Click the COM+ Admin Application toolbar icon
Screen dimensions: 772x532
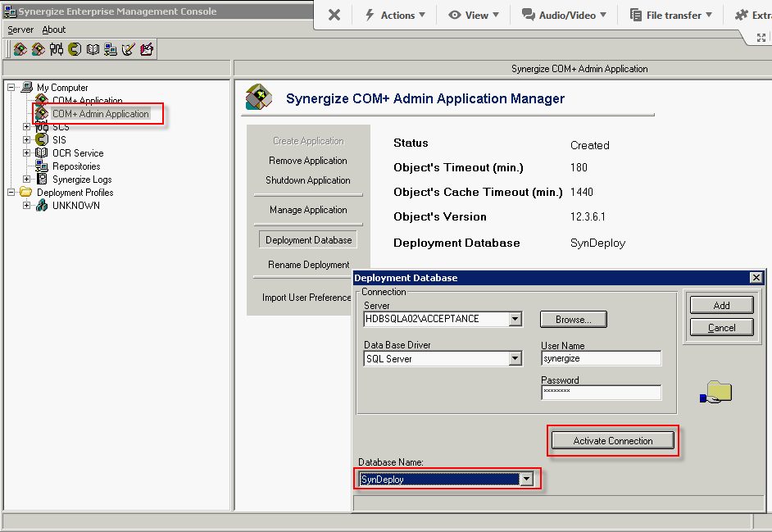coord(38,49)
